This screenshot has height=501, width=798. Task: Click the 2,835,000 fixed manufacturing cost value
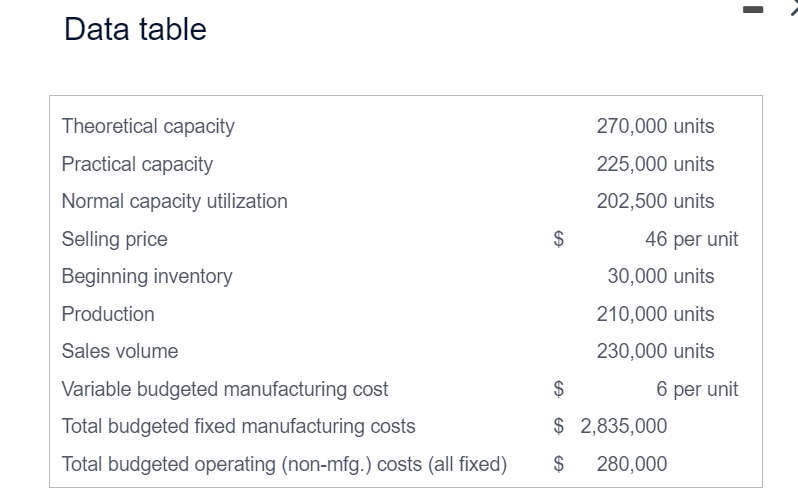(624, 426)
